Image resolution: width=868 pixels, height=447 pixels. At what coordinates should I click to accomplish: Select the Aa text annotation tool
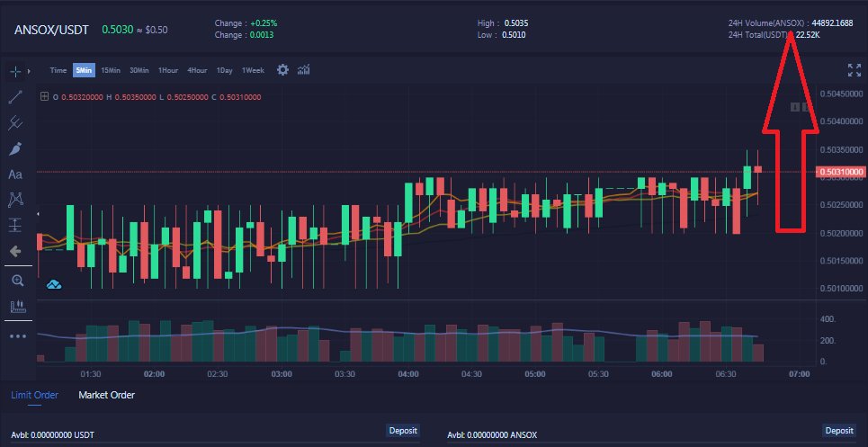[x=15, y=174]
